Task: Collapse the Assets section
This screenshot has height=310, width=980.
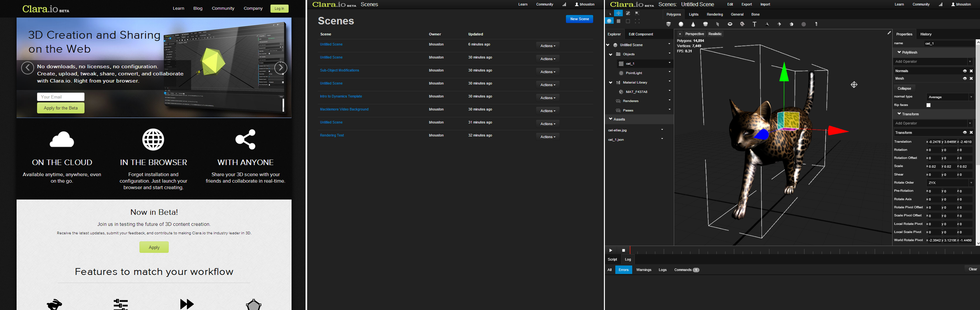Action: click(611, 119)
